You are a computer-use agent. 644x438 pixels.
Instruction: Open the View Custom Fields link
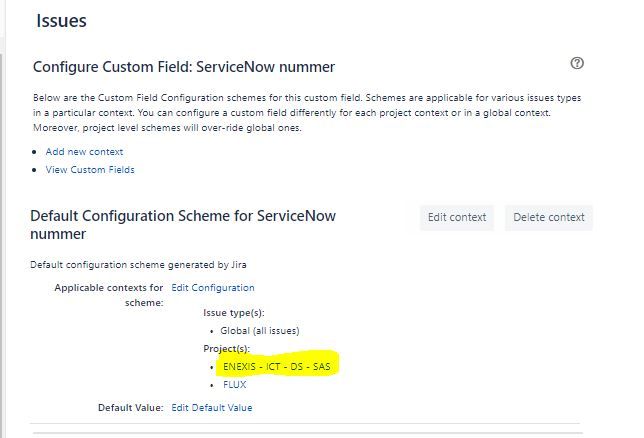click(90, 170)
